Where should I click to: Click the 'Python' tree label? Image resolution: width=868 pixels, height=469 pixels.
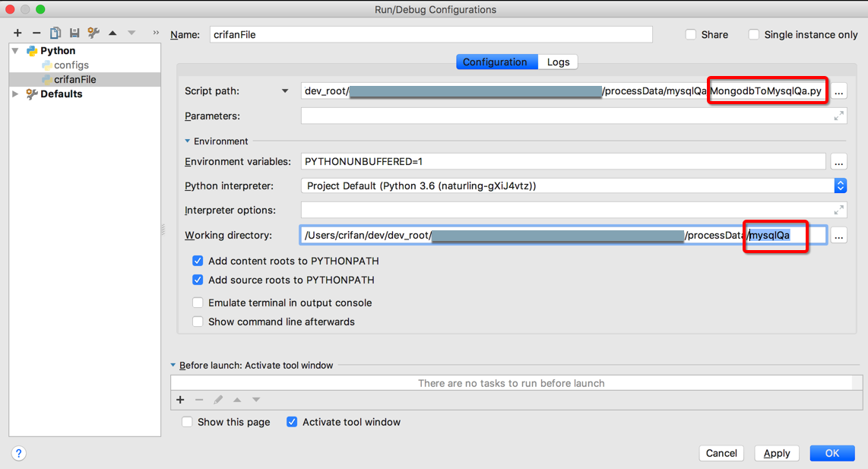point(58,50)
